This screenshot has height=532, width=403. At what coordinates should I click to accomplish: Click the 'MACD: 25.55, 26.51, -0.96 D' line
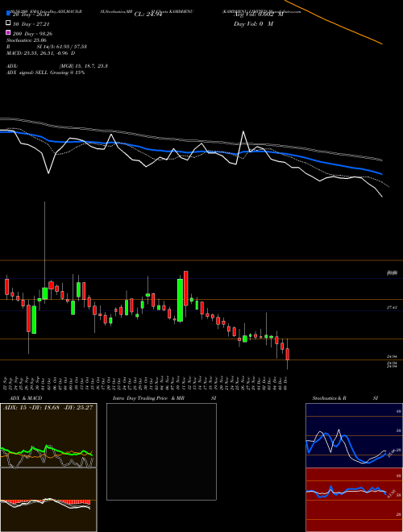tap(41, 53)
